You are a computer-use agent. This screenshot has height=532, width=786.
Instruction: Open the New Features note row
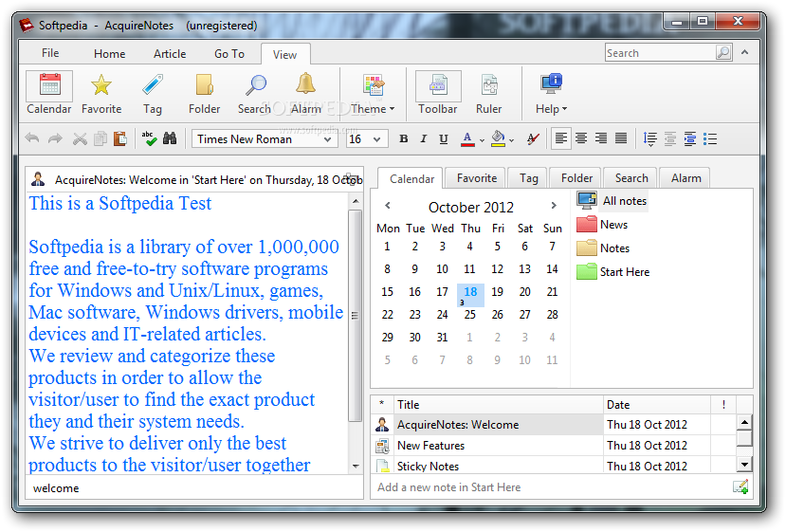pyautogui.click(x=554, y=446)
